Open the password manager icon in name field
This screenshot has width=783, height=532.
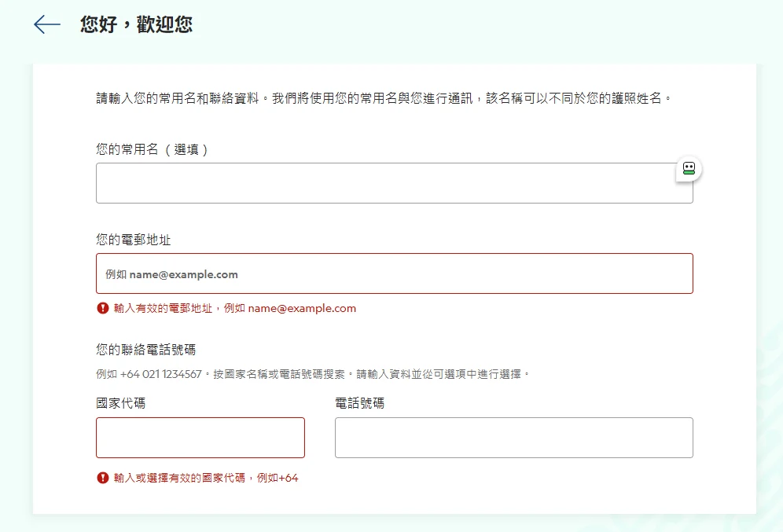[689, 169]
